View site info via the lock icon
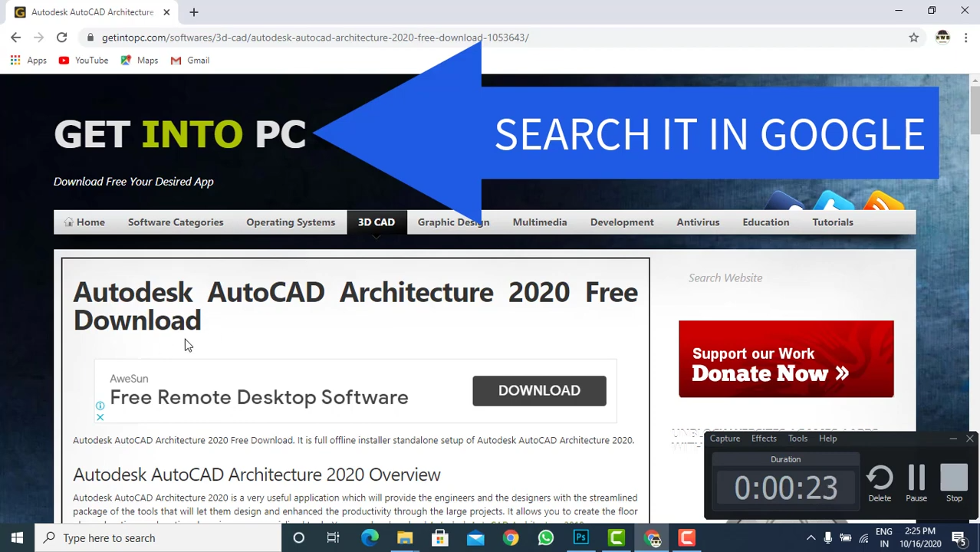Viewport: 980px width, 552px height. click(x=90, y=37)
